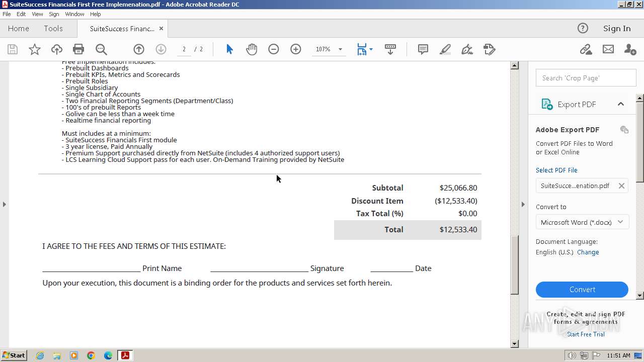The image size is (644, 362).
Task: Expand the left navigation pane arrow
Action: tap(5, 204)
